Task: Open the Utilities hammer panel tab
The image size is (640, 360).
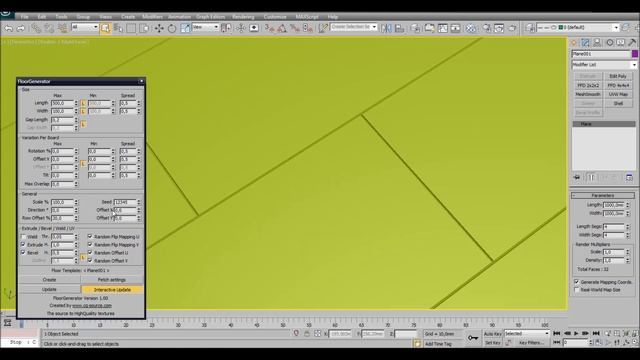Action: tap(632, 42)
